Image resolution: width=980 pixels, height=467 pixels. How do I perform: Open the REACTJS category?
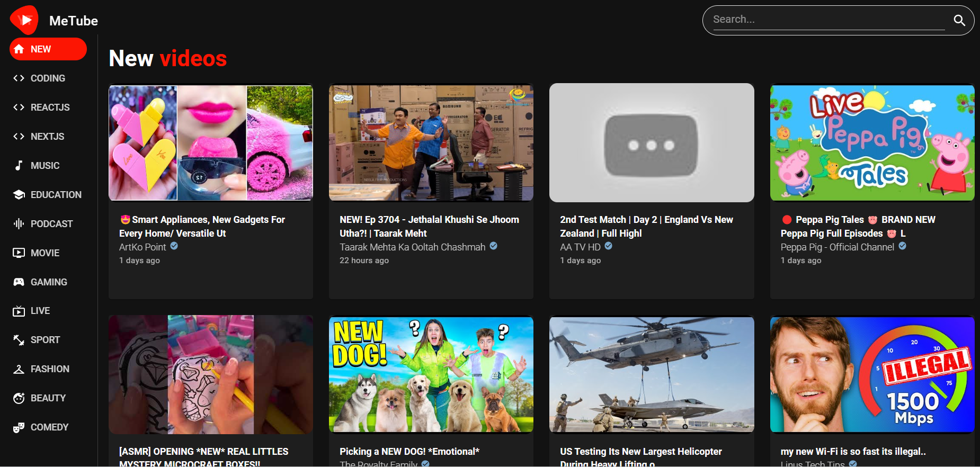[x=48, y=107]
